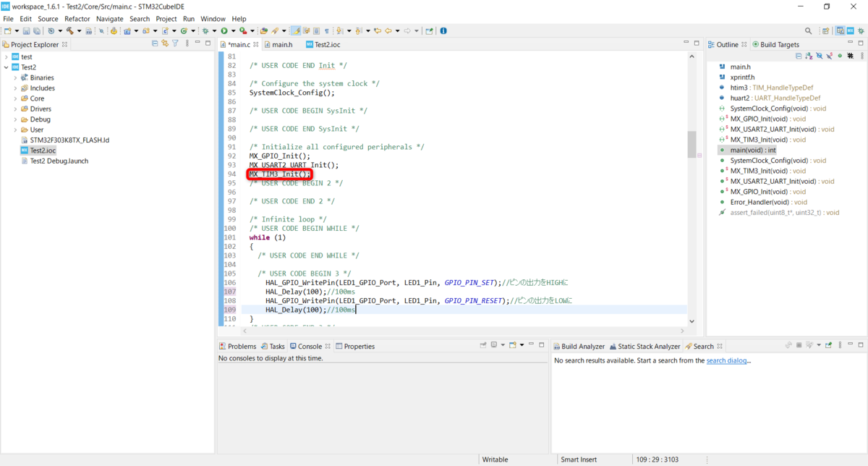Click the Open Perspective icon
The width and height of the screenshot is (868, 466).
pos(825,31)
